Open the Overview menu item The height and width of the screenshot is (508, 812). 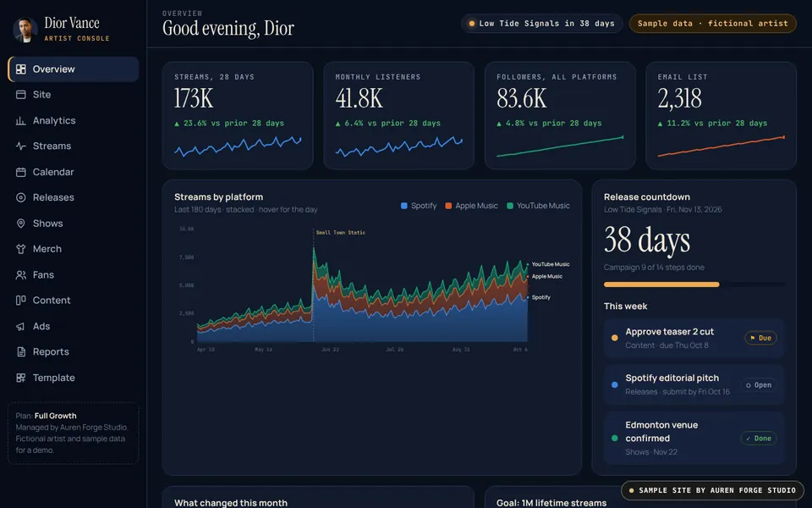pyautogui.click(x=74, y=69)
